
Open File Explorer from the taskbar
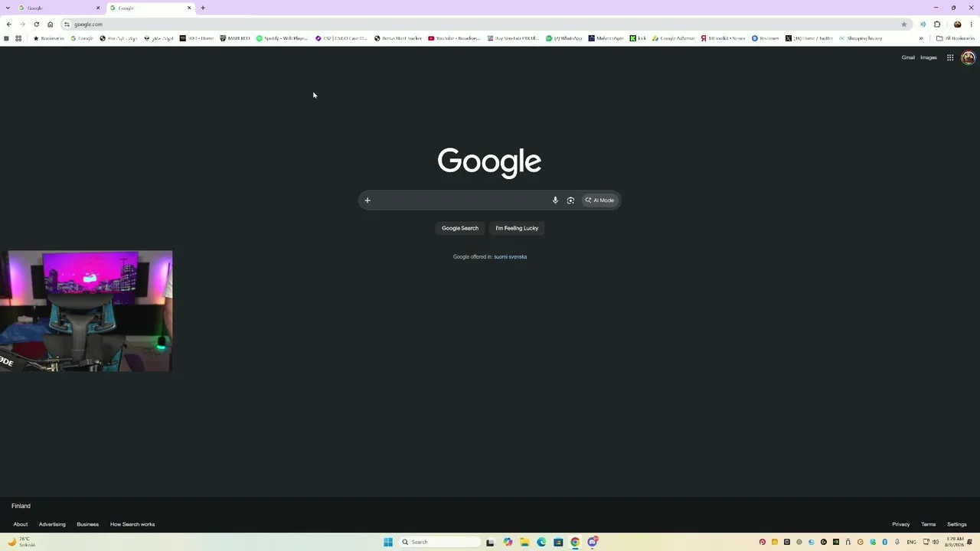click(x=524, y=542)
